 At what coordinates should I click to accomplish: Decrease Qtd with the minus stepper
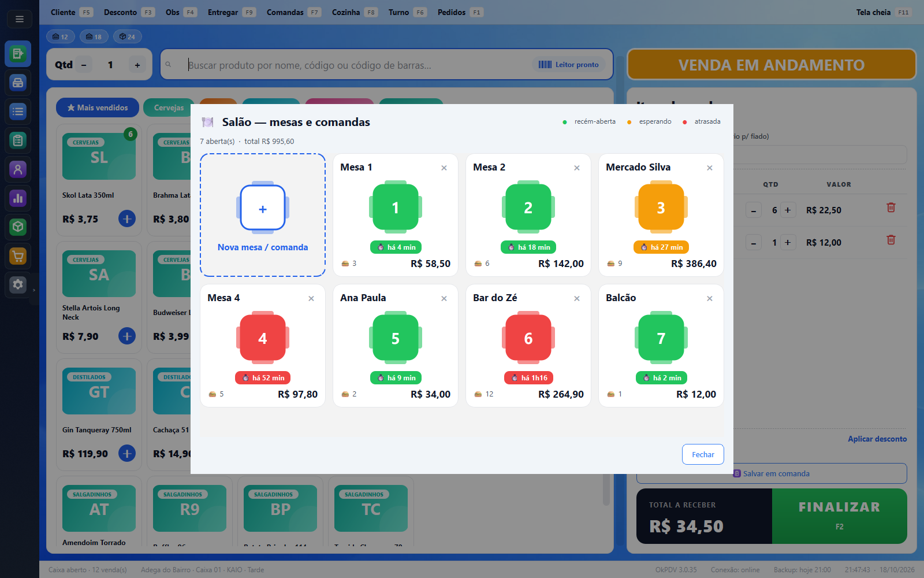(84, 65)
